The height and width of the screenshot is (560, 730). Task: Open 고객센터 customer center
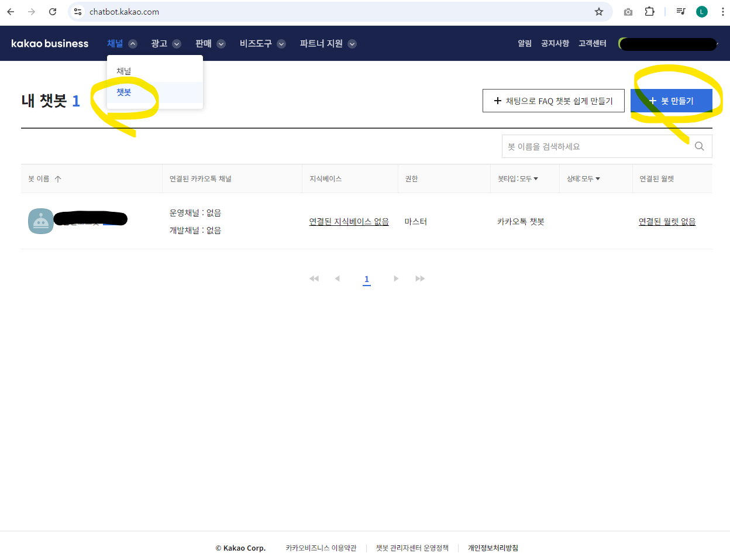pos(593,43)
